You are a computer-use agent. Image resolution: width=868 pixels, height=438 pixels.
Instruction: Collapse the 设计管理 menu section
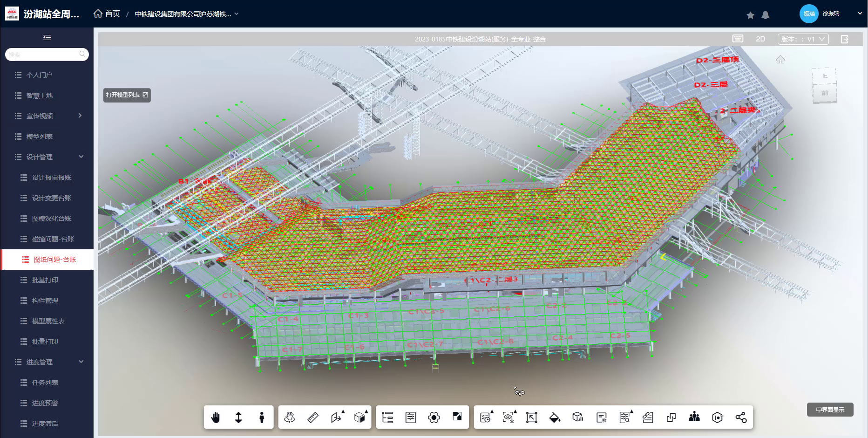pos(81,157)
